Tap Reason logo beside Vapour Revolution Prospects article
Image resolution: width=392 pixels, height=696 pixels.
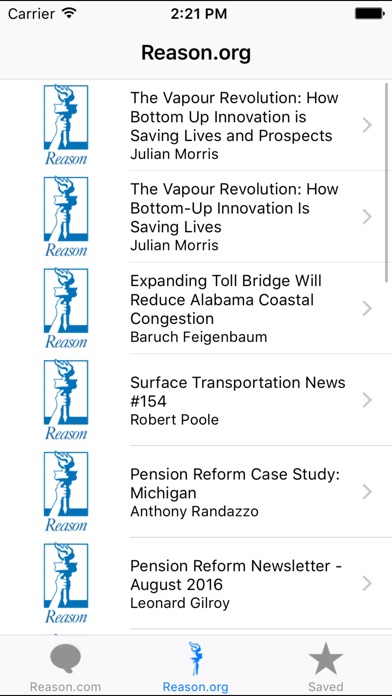coord(66,125)
